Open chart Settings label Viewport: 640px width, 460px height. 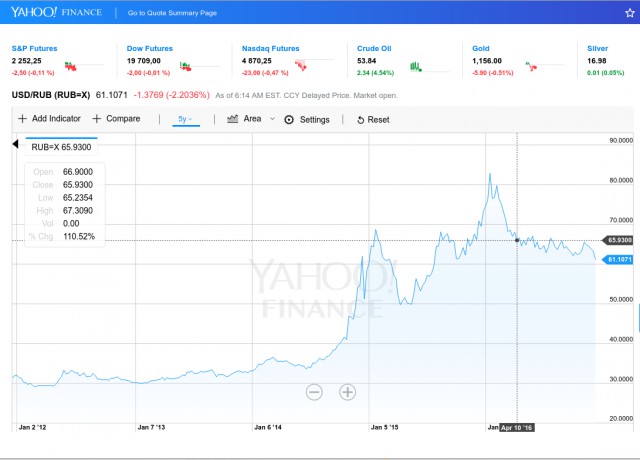[315, 120]
